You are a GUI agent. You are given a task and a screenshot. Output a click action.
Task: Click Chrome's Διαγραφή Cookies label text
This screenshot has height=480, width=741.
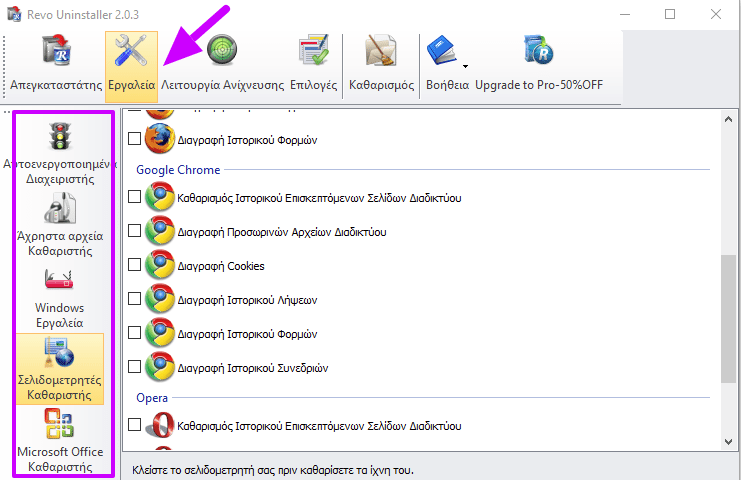[221, 266]
